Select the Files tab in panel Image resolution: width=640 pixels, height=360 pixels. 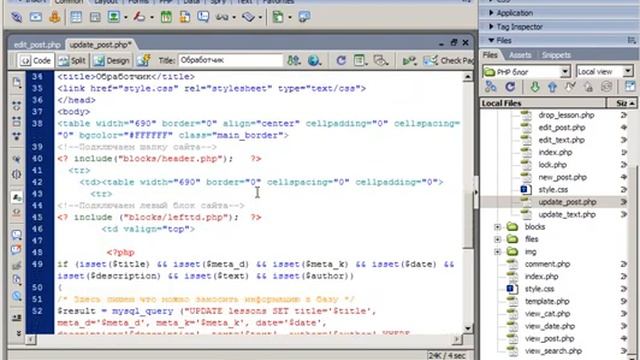(x=490, y=55)
